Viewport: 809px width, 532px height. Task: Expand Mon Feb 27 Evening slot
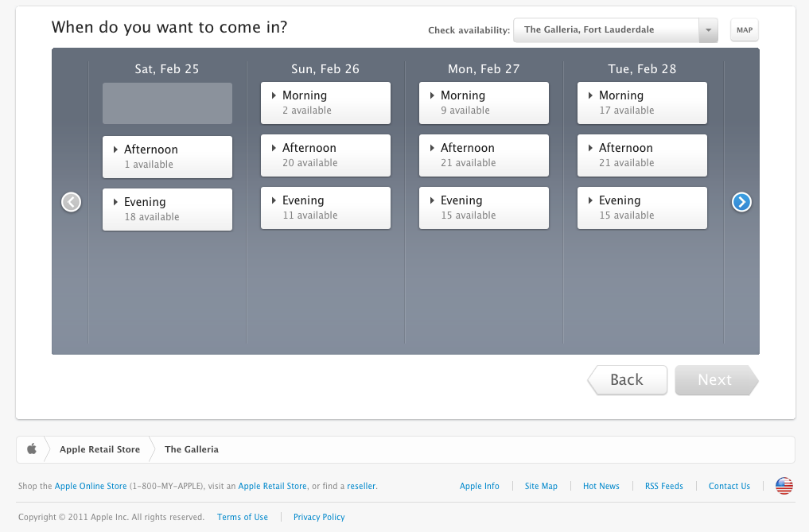(x=484, y=208)
